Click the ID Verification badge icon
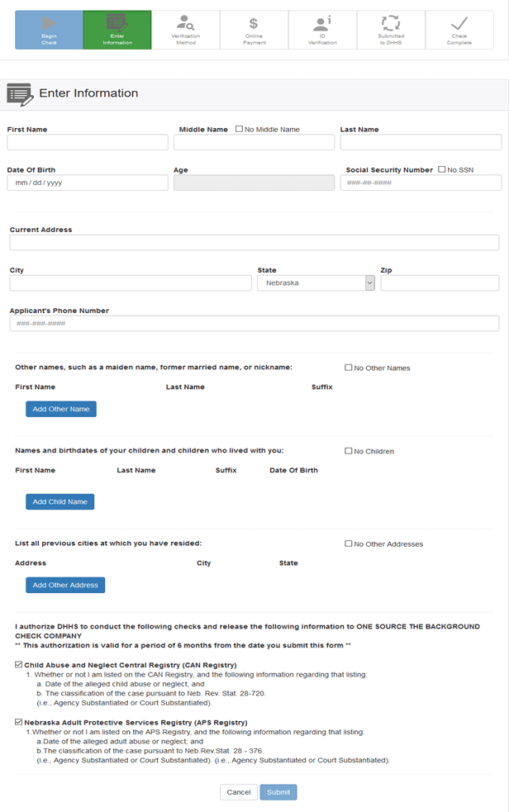The width and height of the screenshot is (509, 812). [323, 22]
